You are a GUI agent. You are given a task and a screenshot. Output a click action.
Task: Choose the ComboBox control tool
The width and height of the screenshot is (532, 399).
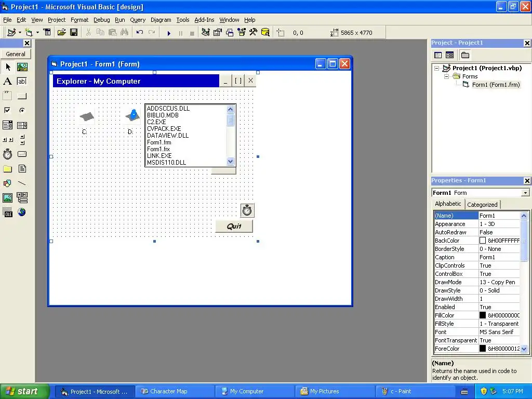point(7,125)
